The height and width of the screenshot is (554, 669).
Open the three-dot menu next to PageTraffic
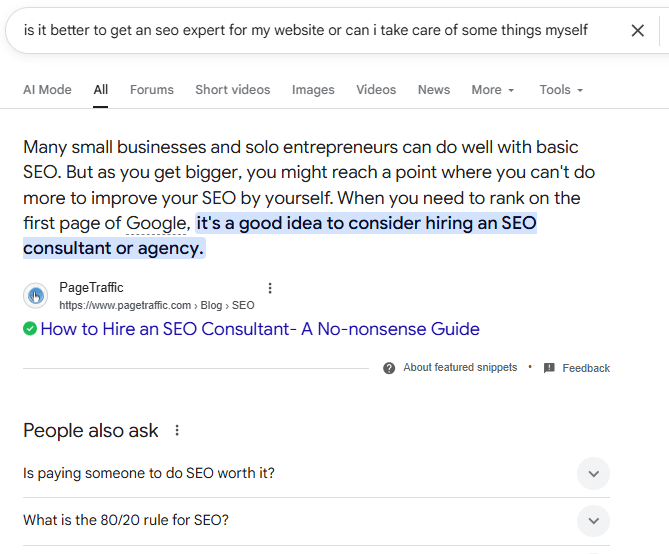click(269, 288)
